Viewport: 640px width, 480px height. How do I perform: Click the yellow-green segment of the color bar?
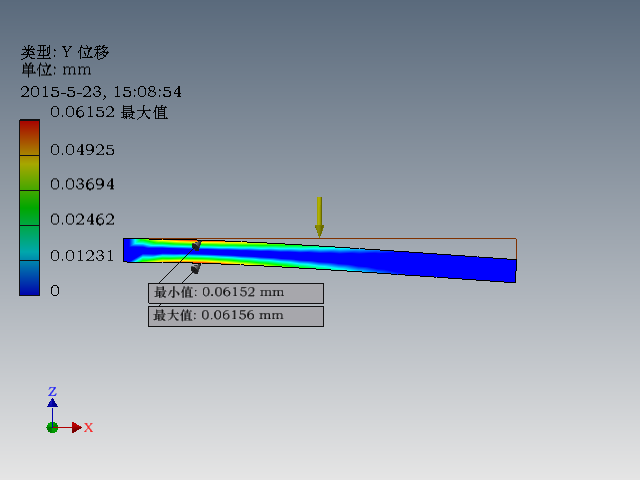coord(29,173)
